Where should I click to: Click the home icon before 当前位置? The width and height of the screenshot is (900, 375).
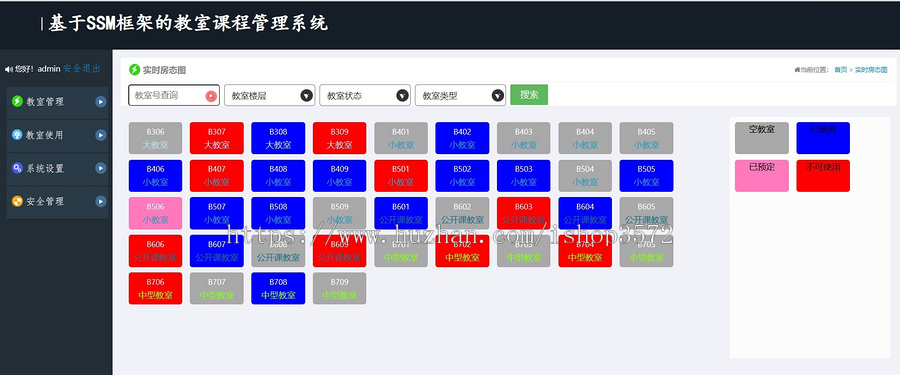pos(797,70)
